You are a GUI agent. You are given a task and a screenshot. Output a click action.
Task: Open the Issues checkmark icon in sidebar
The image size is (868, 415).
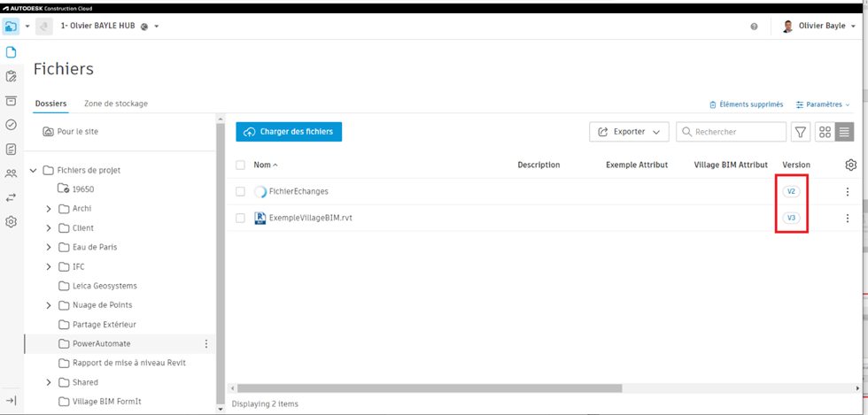[x=11, y=125]
